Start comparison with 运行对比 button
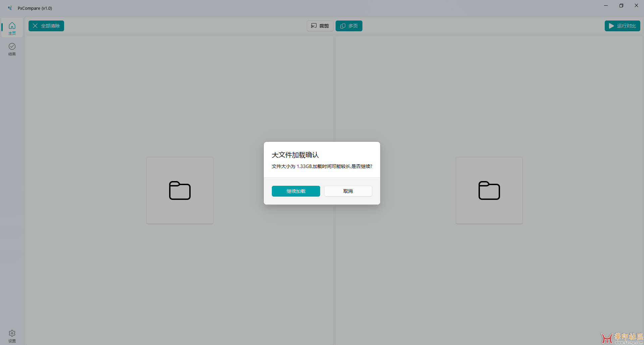This screenshot has height=345, width=644. coord(622,26)
